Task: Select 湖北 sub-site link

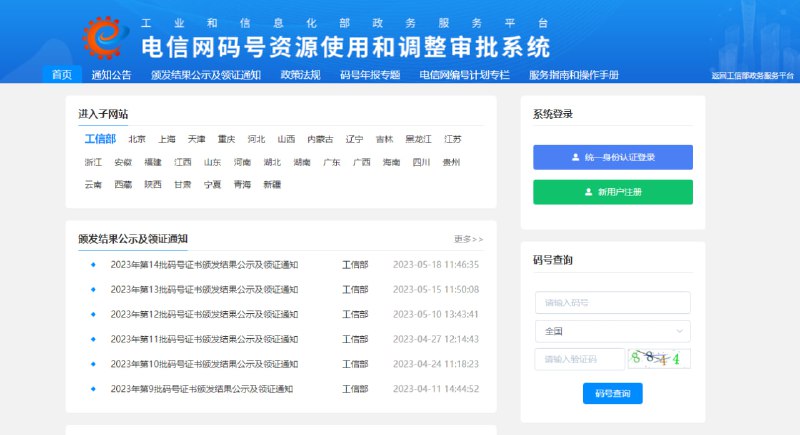Action: tap(272, 162)
